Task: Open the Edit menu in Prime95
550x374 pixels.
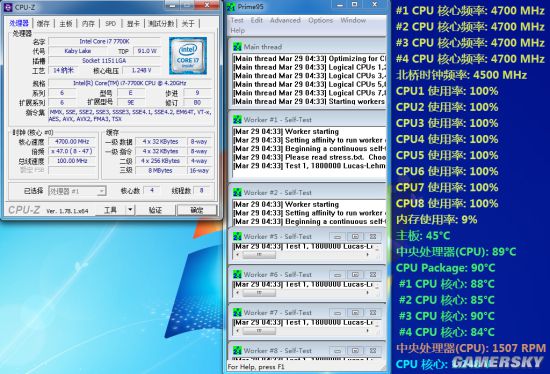Action: pos(256,20)
